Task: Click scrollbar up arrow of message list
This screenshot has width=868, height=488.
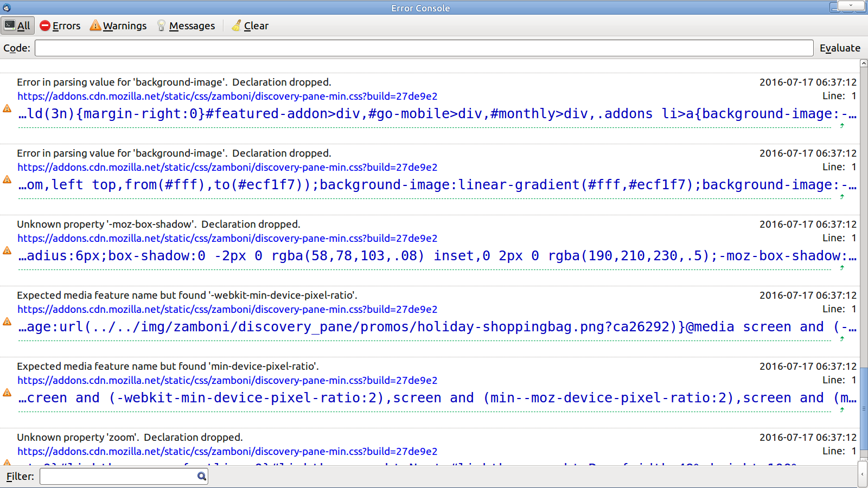Action: pyautogui.click(x=864, y=63)
